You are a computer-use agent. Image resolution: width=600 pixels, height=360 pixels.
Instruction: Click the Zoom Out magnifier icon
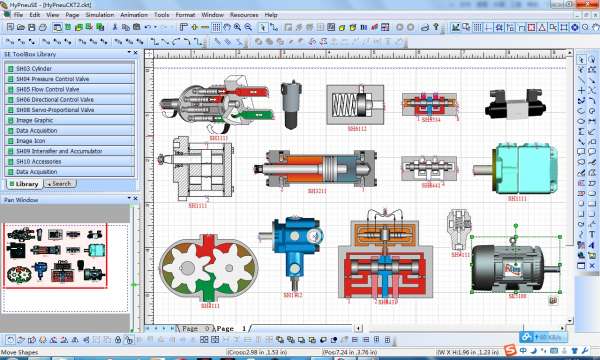(248, 27)
